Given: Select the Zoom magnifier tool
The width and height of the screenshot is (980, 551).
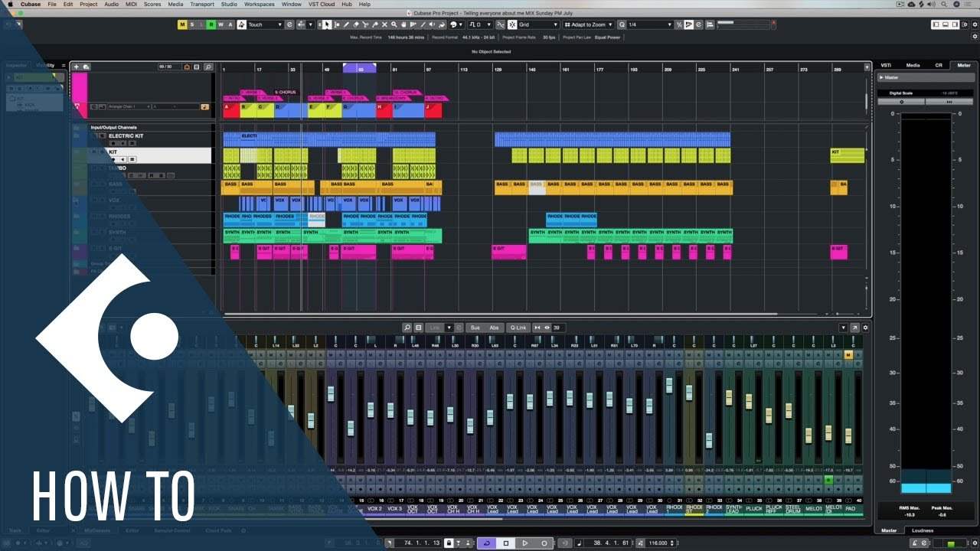Looking at the screenshot, I should click(394, 24).
